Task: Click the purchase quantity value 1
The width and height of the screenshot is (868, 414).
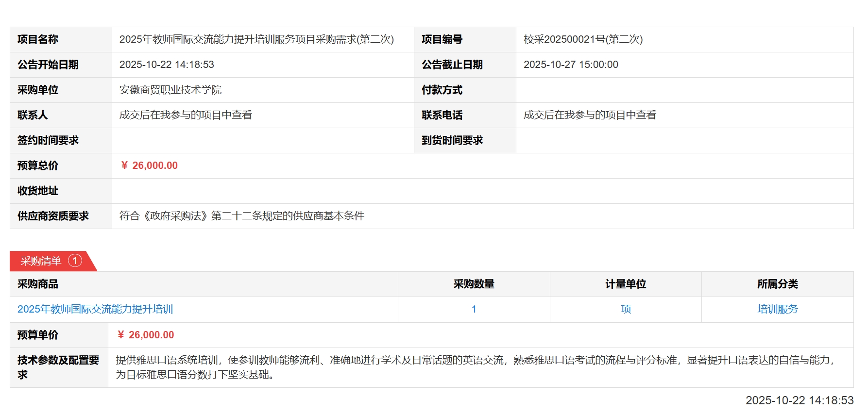Action: pyautogui.click(x=474, y=309)
